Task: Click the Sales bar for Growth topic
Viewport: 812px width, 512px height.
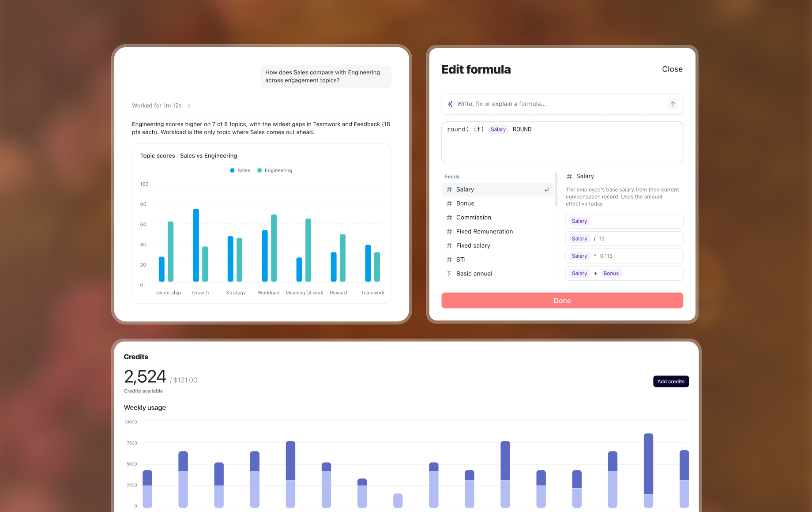Action: coord(196,245)
